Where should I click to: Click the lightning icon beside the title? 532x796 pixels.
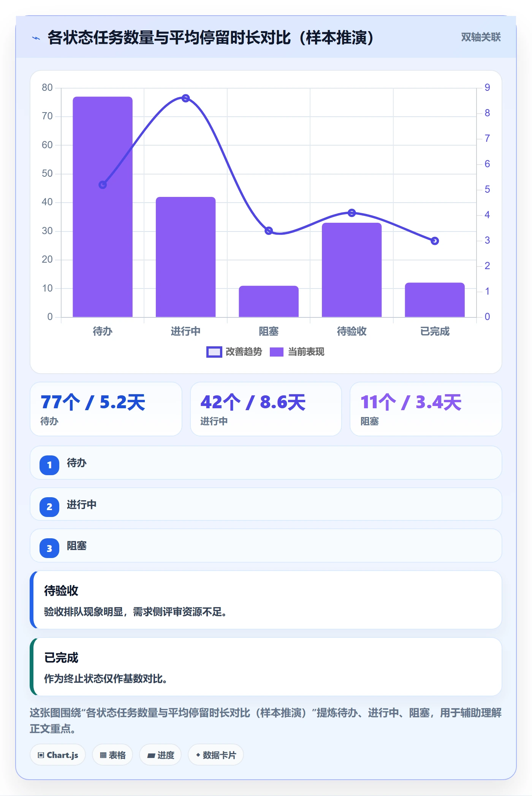[x=36, y=38]
